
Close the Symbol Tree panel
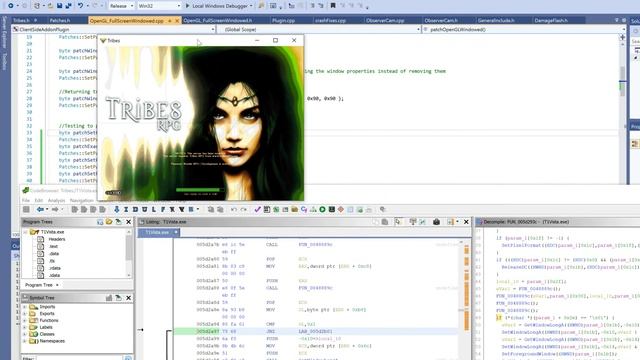click(129, 298)
